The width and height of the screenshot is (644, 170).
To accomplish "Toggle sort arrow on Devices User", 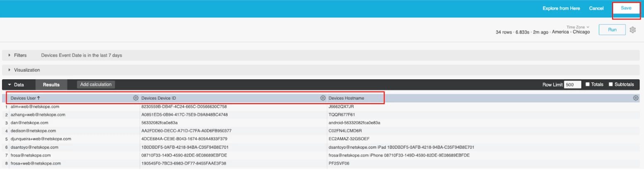I will tap(38, 98).
